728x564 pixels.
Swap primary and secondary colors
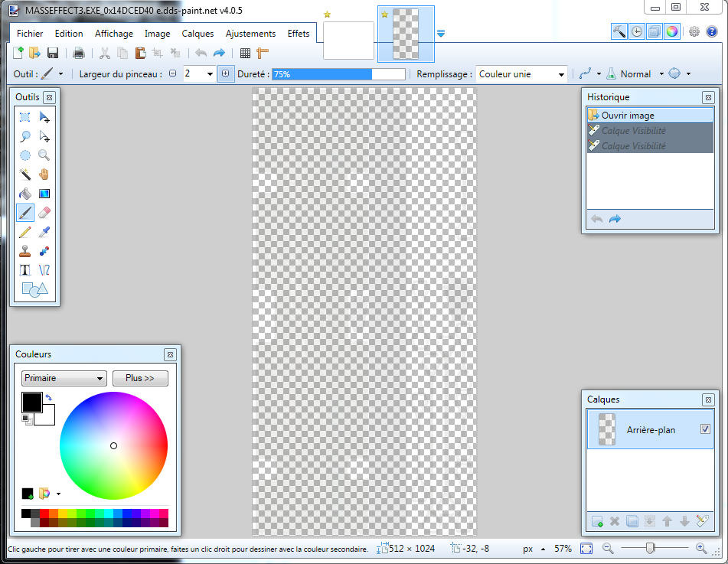49,398
